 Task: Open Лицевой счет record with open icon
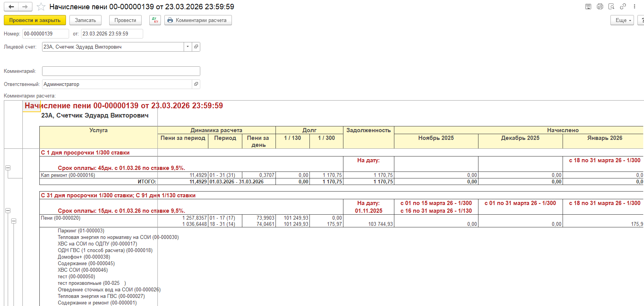[196, 47]
